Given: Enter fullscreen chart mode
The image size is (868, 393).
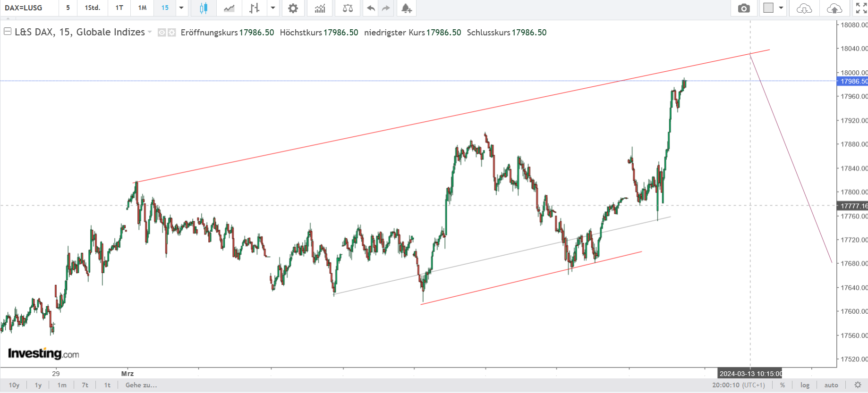Looking at the screenshot, I should point(861,8).
